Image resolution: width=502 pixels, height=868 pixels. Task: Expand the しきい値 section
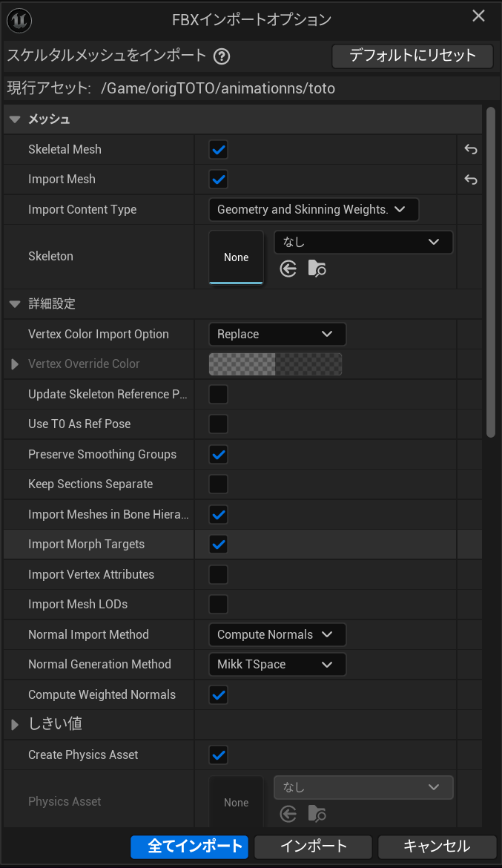click(x=15, y=725)
